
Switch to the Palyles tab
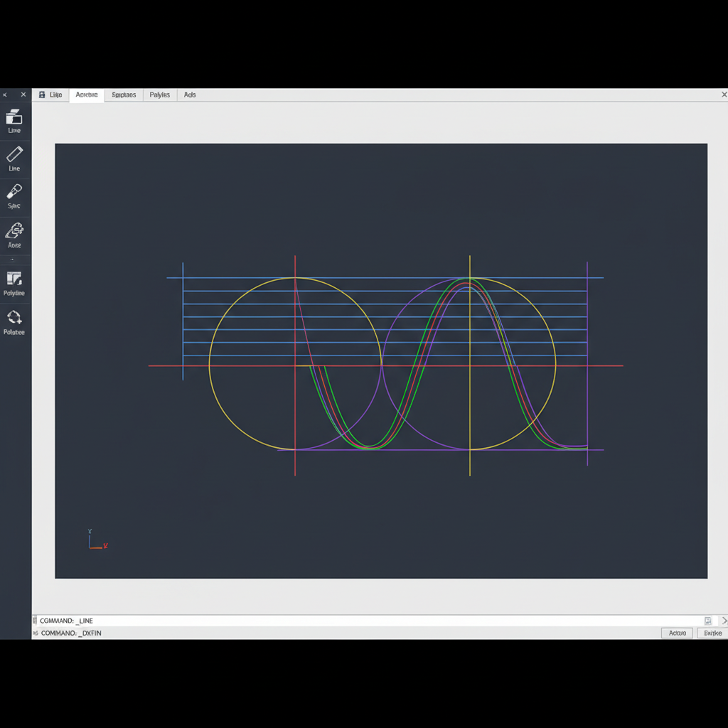[160, 95]
